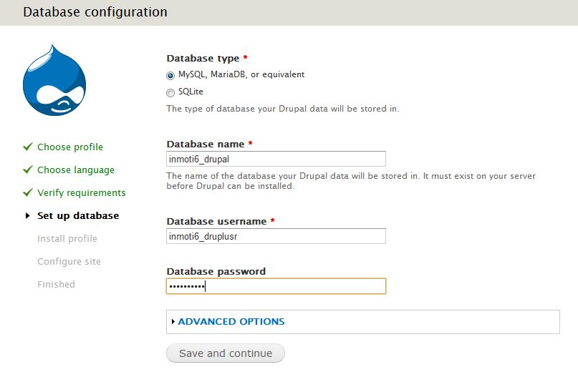Click the checkmark icon next to Choose language
The height and width of the screenshot is (392, 578).
point(28,170)
